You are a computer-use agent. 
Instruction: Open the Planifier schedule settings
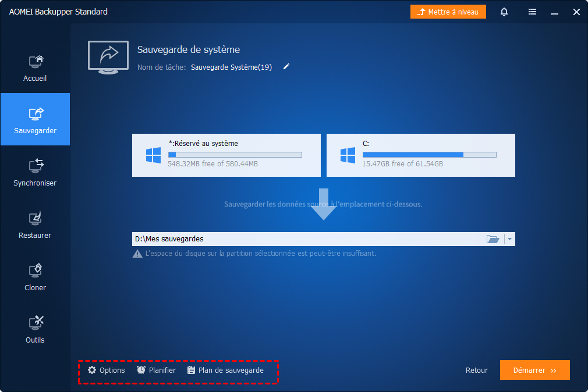coord(156,370)
